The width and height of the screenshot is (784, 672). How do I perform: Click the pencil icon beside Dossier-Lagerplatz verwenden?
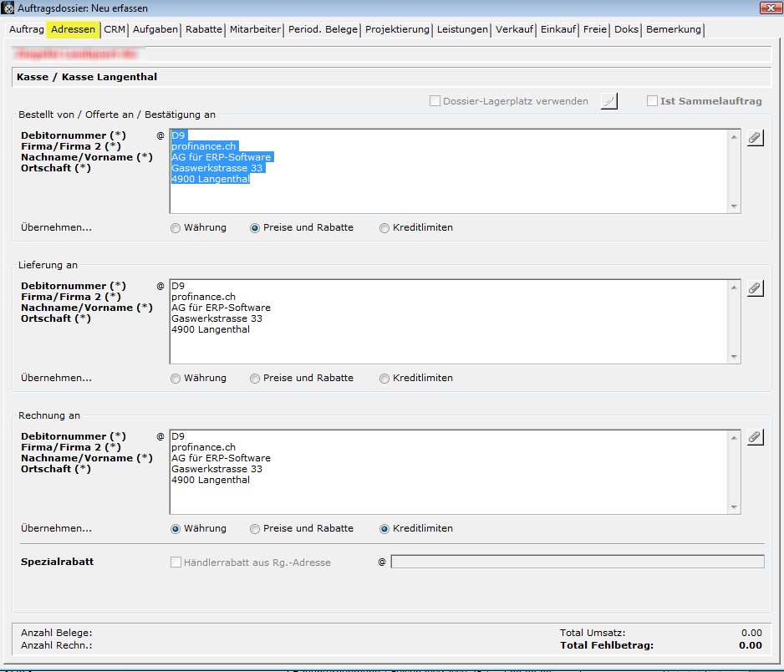pyautogui.click(x=609, y=101)
